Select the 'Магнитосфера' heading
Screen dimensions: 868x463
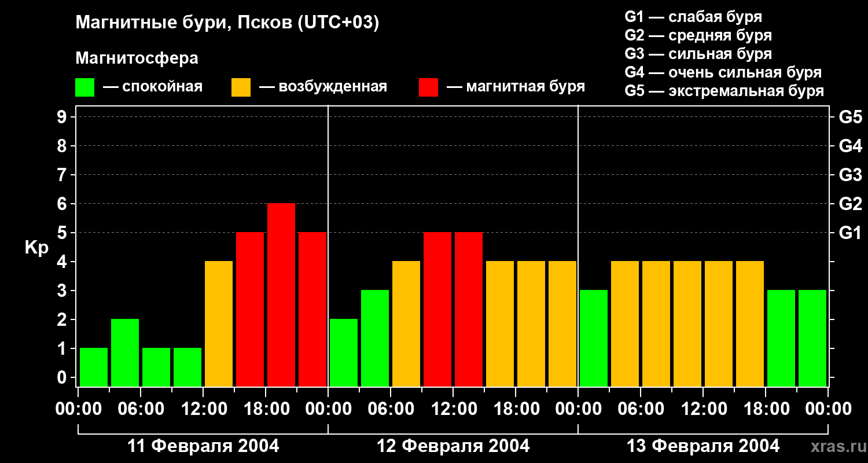point(137,58)
